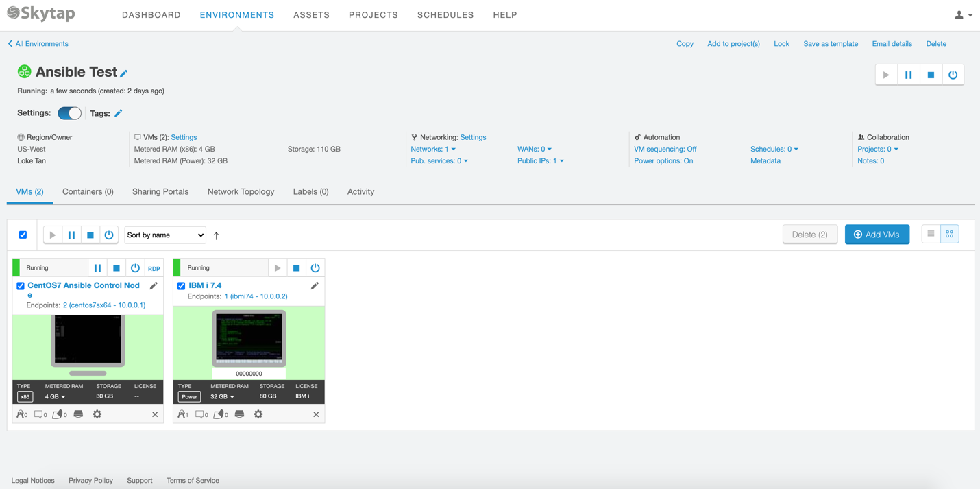Click the Add VMs button
Image resolution: width=980 pixels, height=489 pixels.
(x=877, y=235)
